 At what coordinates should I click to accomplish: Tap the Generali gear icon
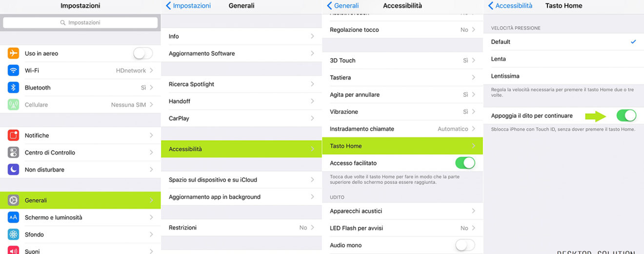click(x=14, y=200)
